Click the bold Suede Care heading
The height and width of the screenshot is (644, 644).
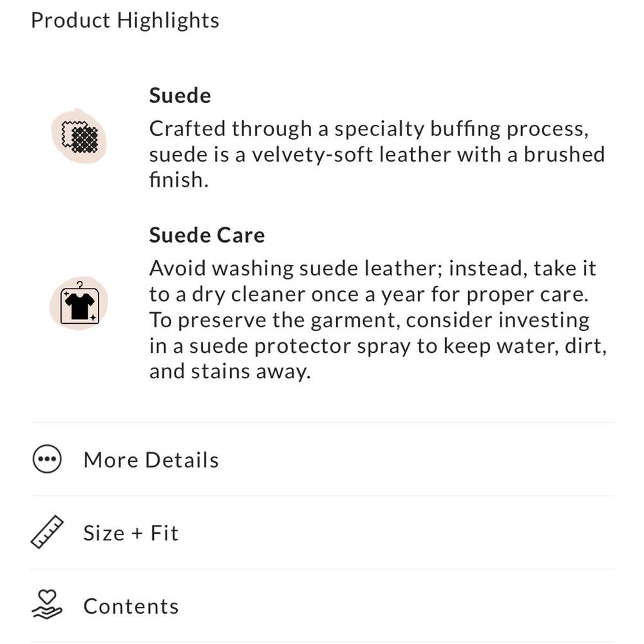(207, 235)
